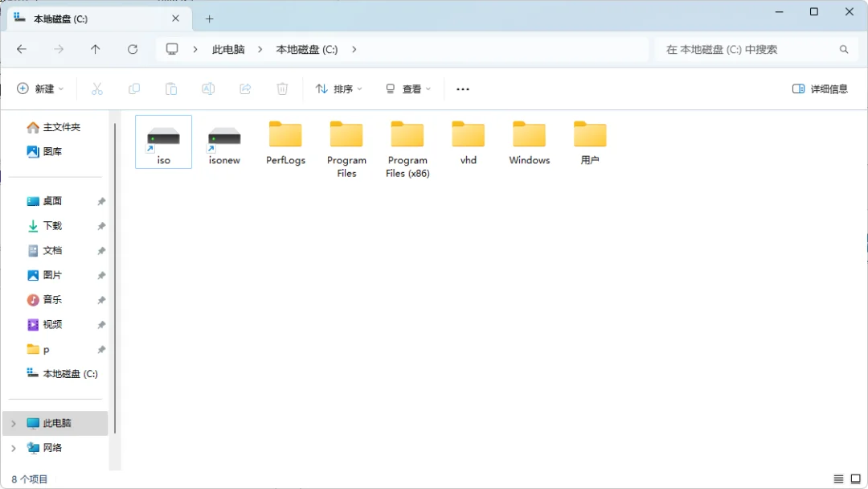Select the vhd folder

coord(469,142)
